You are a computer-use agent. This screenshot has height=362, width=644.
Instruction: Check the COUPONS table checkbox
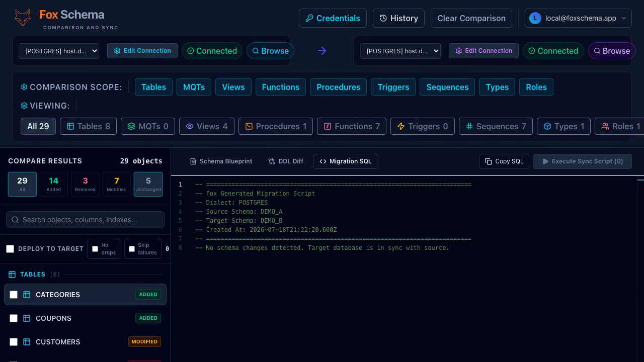click(14, 318)
